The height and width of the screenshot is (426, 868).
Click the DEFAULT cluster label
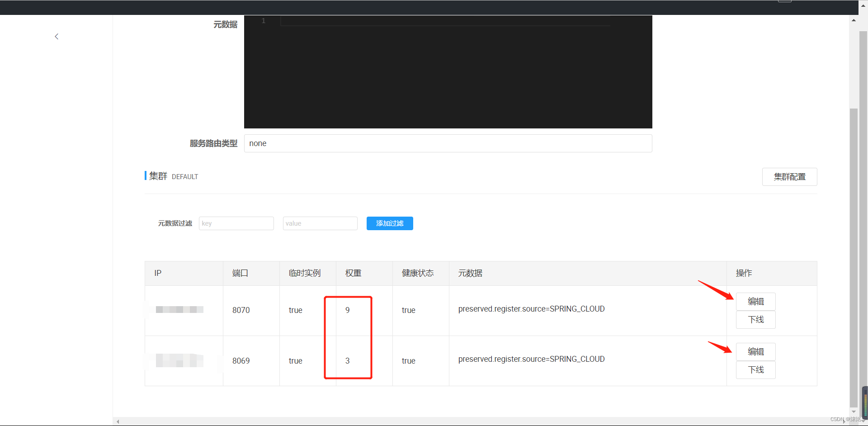(185, 177)
